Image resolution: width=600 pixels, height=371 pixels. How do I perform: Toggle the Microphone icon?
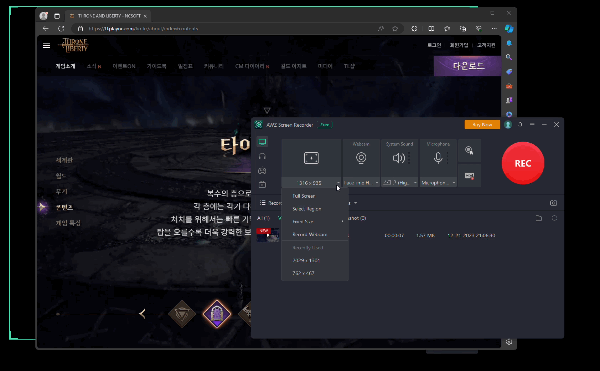click(438, 158)
